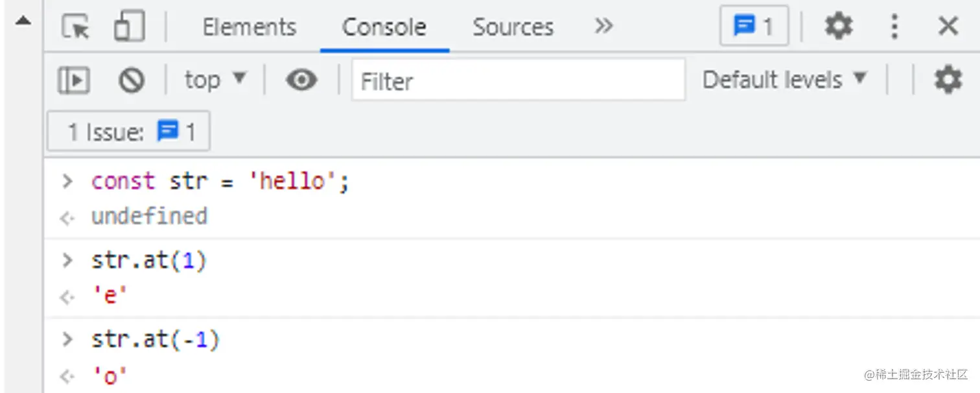Click the scroll up arrow at left
980x393 pixels.
23,21
